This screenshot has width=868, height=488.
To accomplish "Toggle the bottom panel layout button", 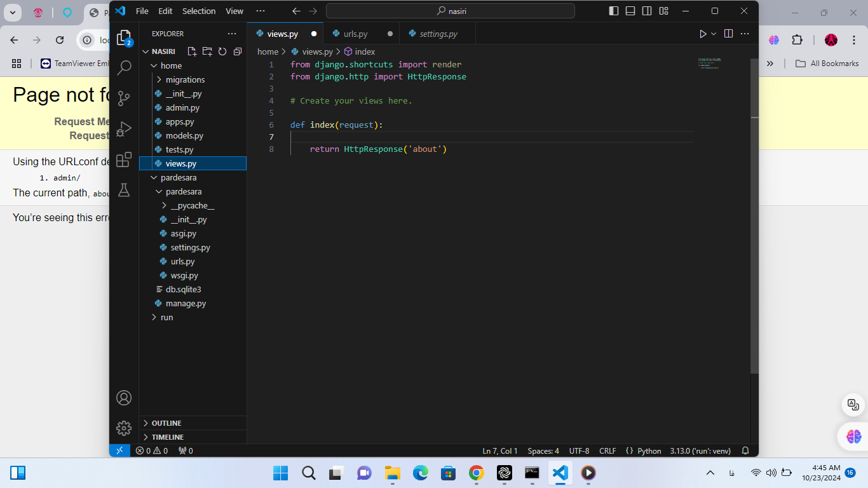I will pos(630,11).
